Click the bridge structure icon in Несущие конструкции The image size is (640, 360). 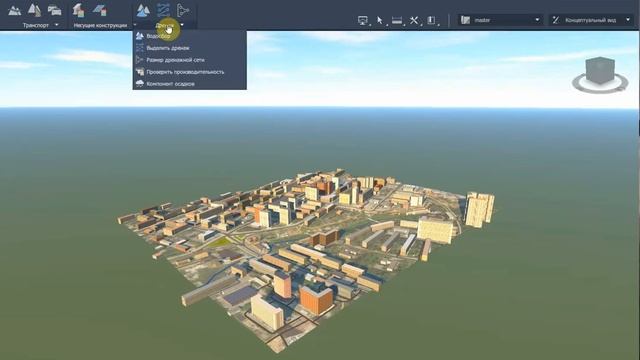point(78,10)
